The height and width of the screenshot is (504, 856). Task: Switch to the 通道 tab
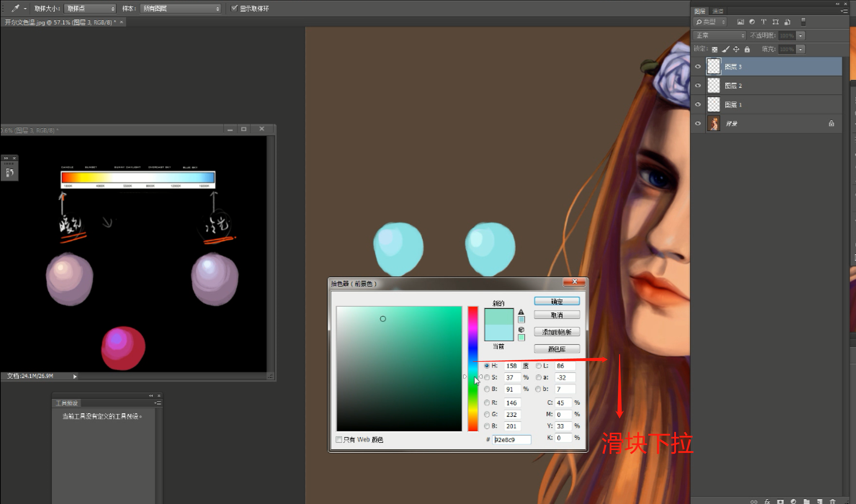pos(718,11)
